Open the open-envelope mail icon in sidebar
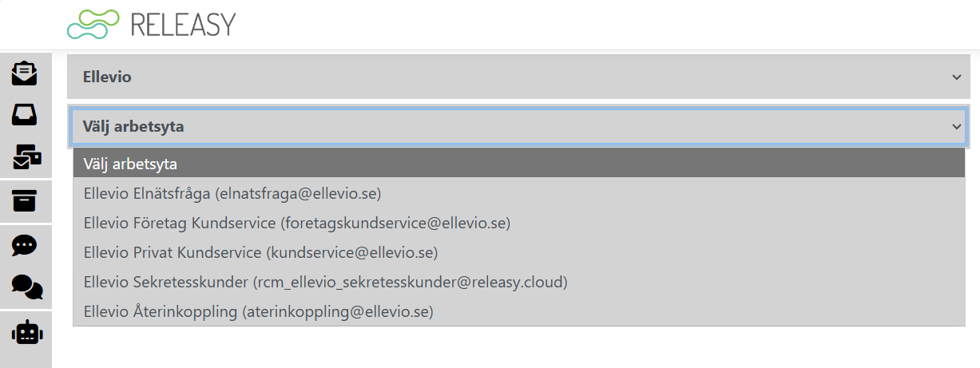980x368 pixels. pyautogui.click(x=26, y=73)
